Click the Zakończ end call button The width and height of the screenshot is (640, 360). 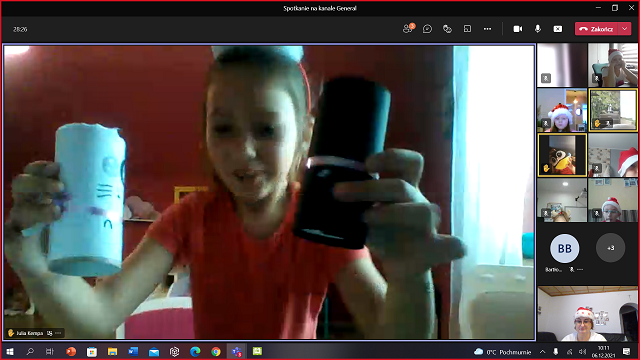coord(597,29)
